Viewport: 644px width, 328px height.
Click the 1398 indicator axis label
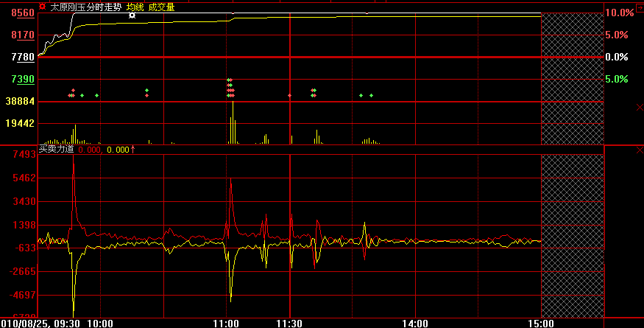tap(24, 225)
